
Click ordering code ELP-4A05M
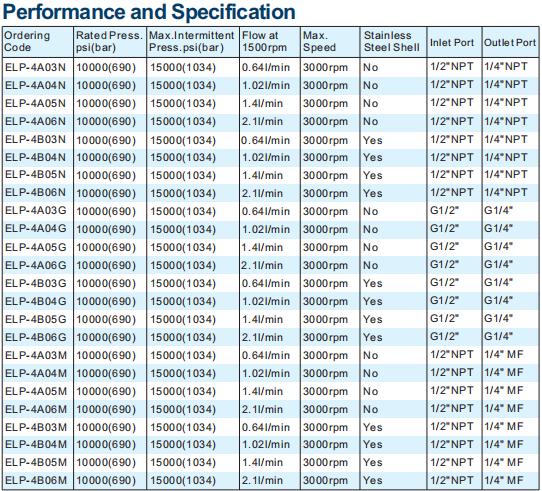coord(36,391)
